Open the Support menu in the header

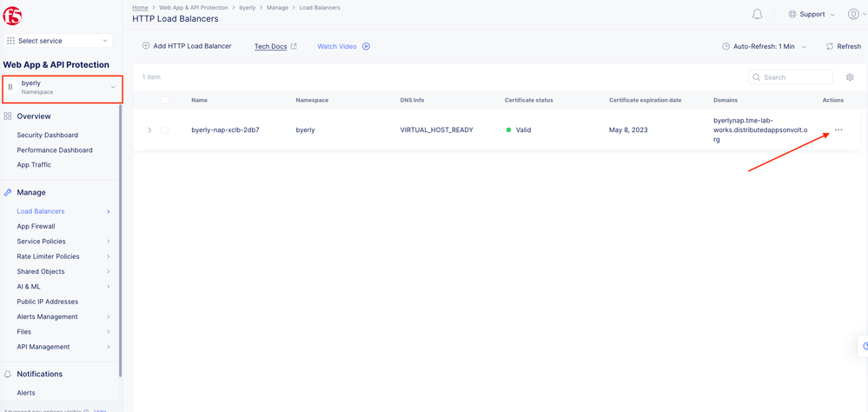pos(812,15)
